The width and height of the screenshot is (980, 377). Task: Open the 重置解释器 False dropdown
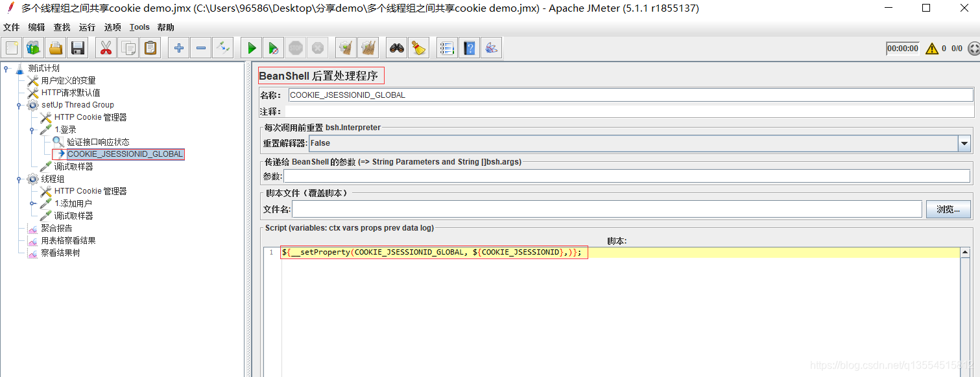pos(964,143)
